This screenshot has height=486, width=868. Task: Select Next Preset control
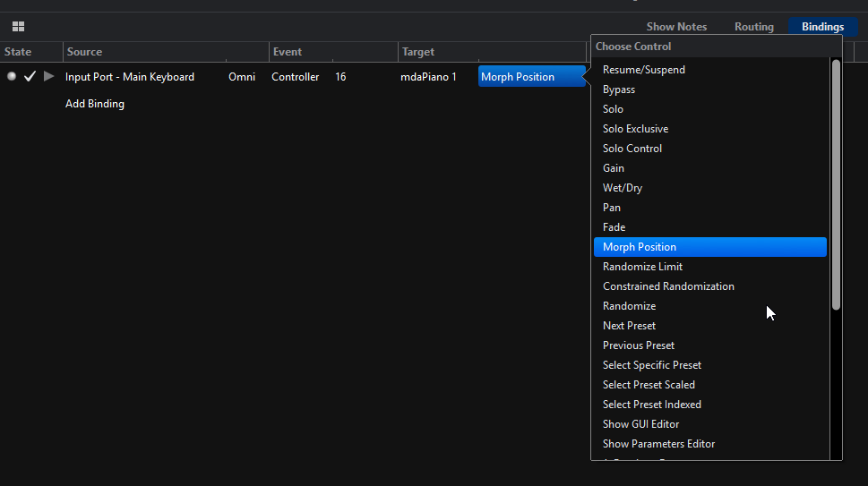(x=710, y=326)
